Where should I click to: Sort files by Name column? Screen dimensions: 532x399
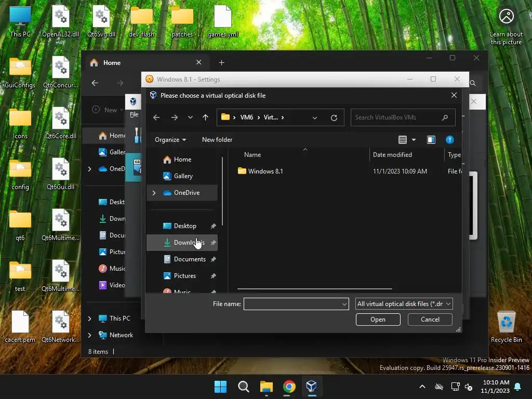[252, 155]
